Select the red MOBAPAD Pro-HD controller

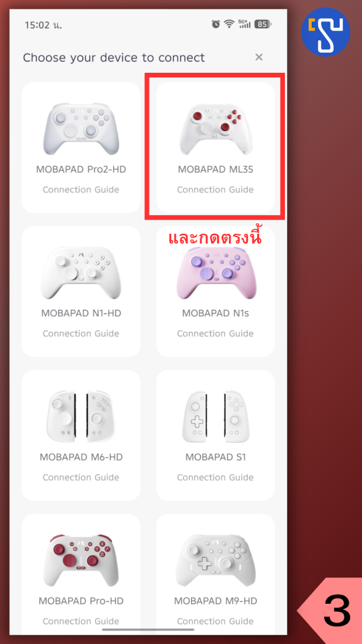81,560
